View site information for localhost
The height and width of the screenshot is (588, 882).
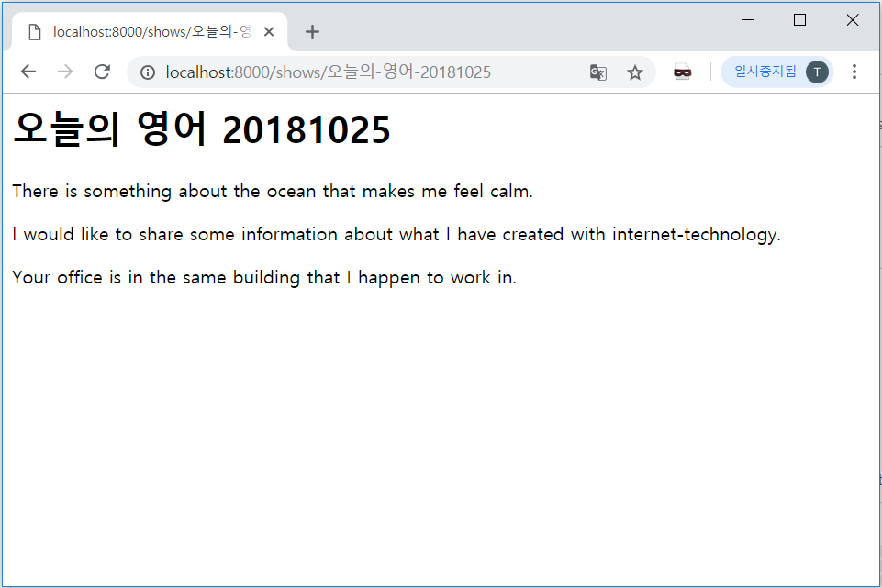pyautogui.click(x=148, y=72)
